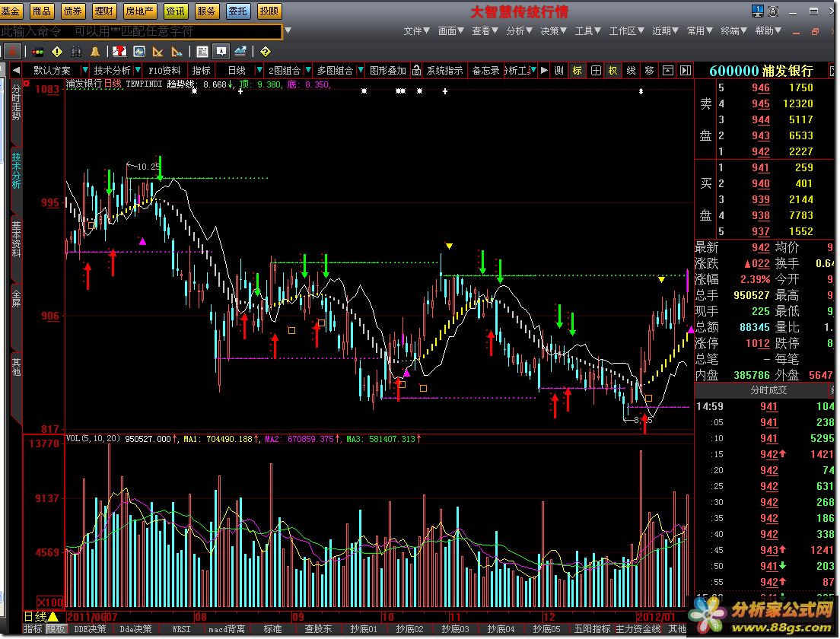Click the traffic light icon in toolbar

[x=37, y=52]
